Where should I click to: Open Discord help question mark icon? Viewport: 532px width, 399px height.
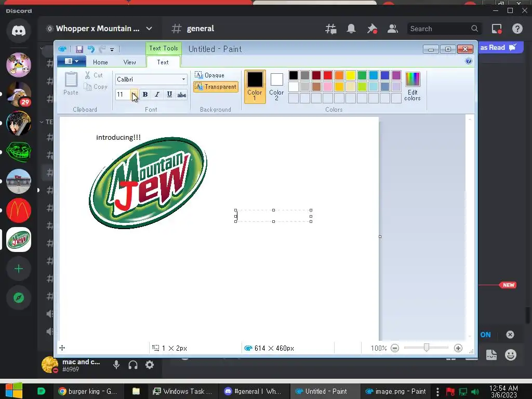(517, 29)
